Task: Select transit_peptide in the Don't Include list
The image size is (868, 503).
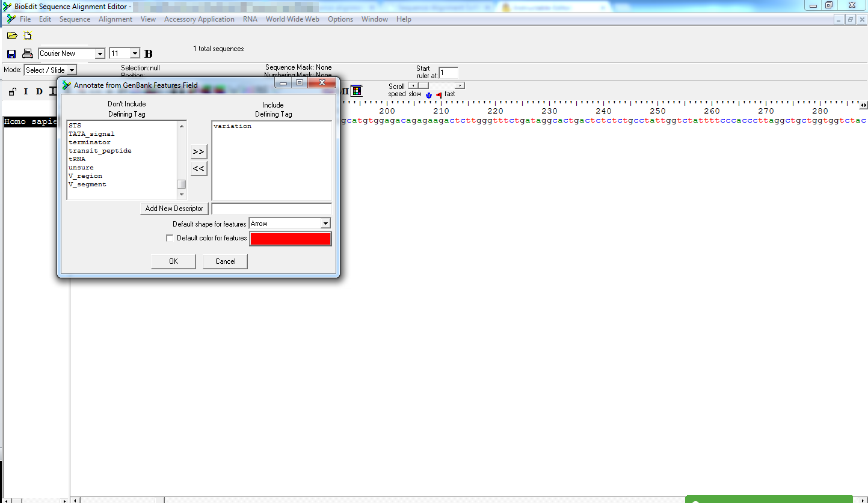Action: click(100, 151)
